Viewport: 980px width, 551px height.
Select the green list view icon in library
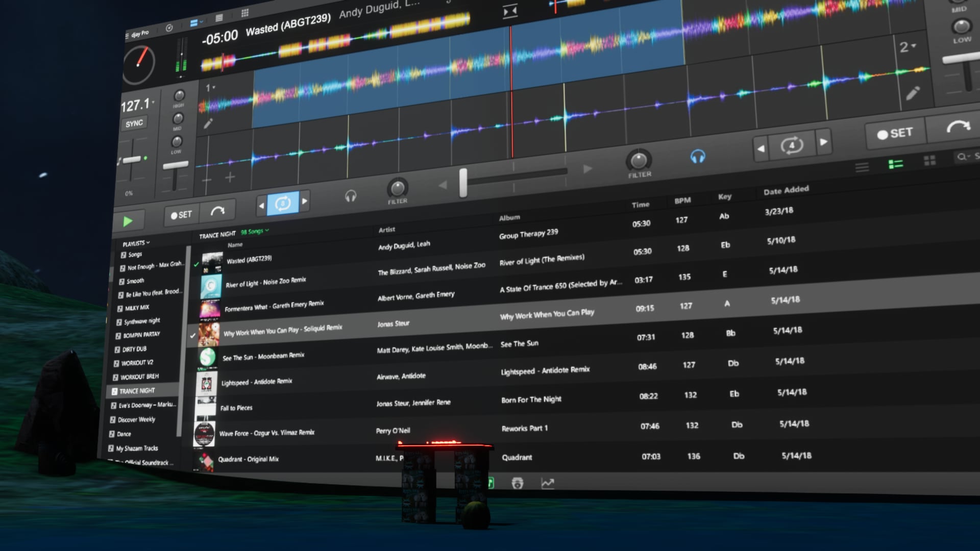895,164
